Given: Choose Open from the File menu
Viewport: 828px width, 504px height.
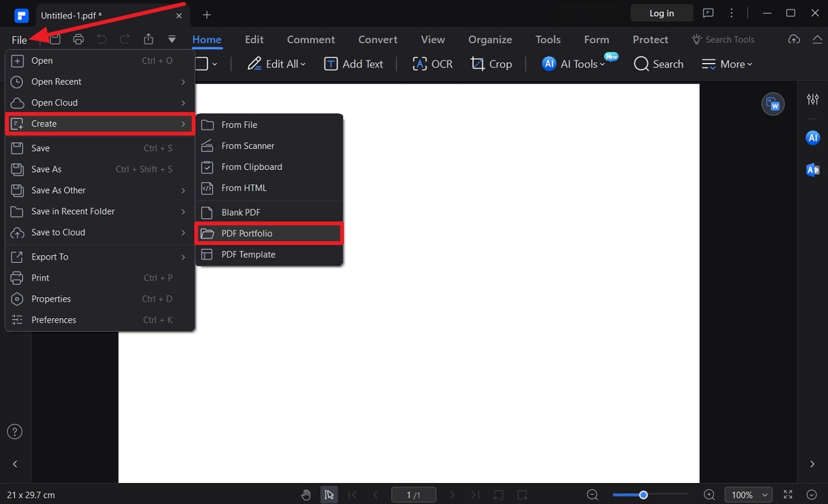Looking at the screenshot, I should 100,60.
